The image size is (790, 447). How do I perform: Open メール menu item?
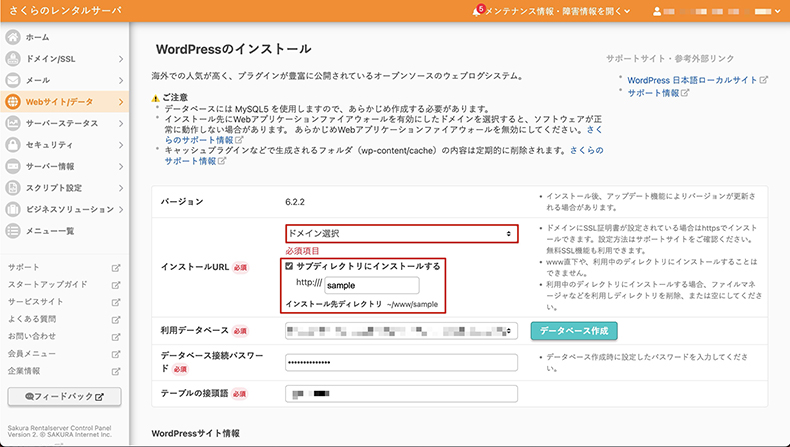64,80
